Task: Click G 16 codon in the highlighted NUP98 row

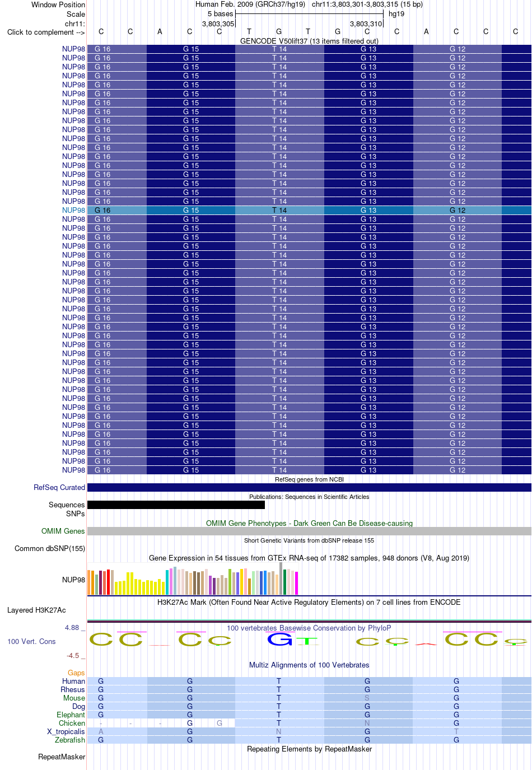Action: 102,210
